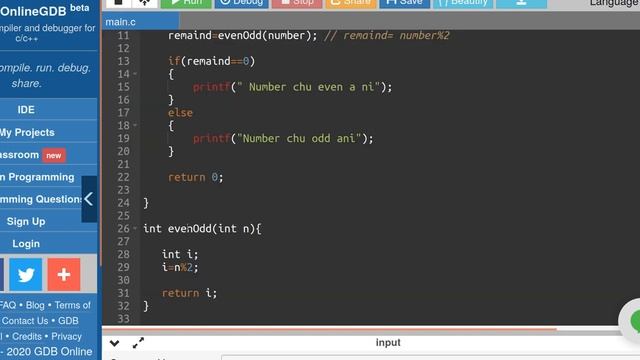Click the GDB Tutorial footer link
This screenshot has width=640, height=360.
[68, 321]
